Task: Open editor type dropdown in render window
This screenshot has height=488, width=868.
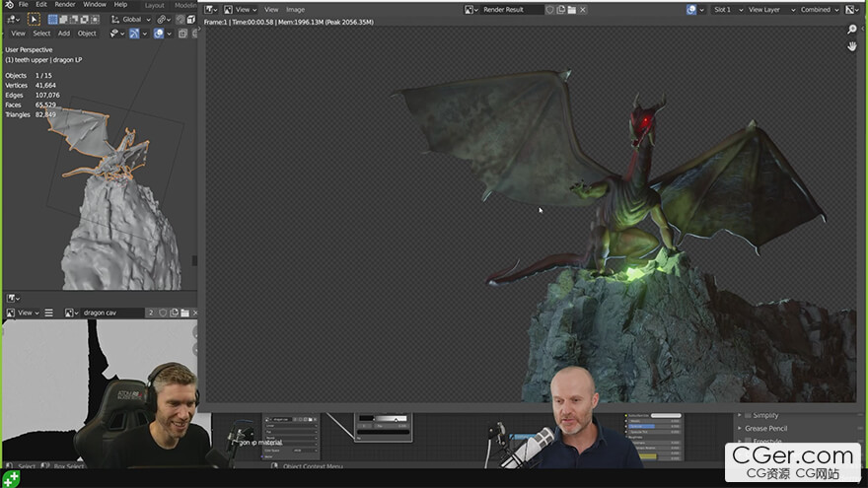Action: click(x=211, y=10)
